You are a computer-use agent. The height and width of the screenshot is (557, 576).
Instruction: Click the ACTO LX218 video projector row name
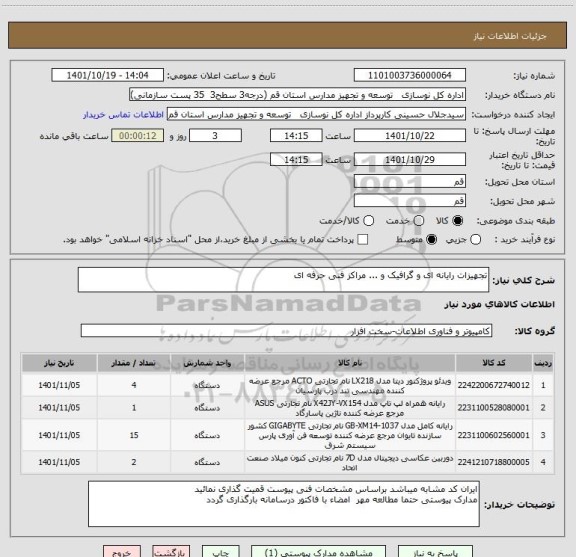click(x=350, y=385)
